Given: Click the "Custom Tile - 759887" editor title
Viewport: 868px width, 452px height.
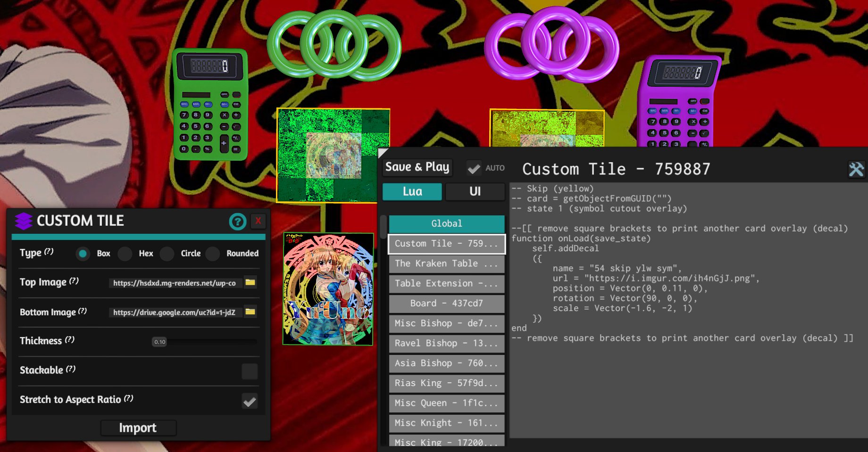Looking at the screenshot, I should click(616, 169).
